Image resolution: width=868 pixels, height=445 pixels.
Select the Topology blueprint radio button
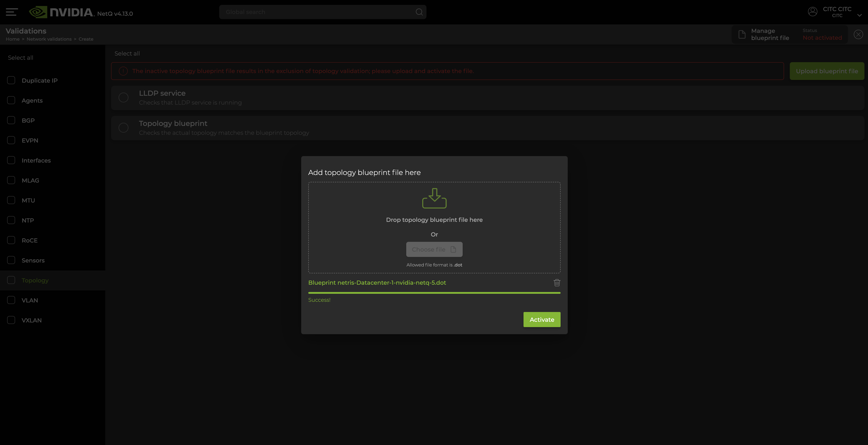click(x=123, y=128)
